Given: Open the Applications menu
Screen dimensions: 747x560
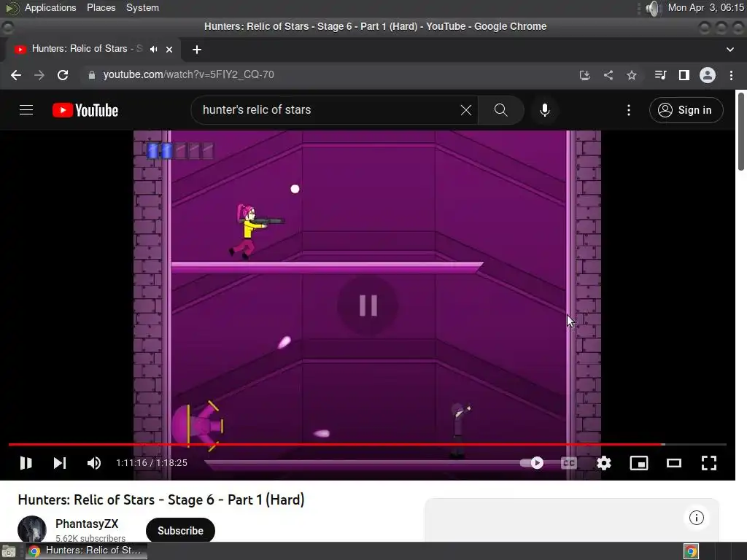Looking at the screenshot, I should (x=50, y=7).
